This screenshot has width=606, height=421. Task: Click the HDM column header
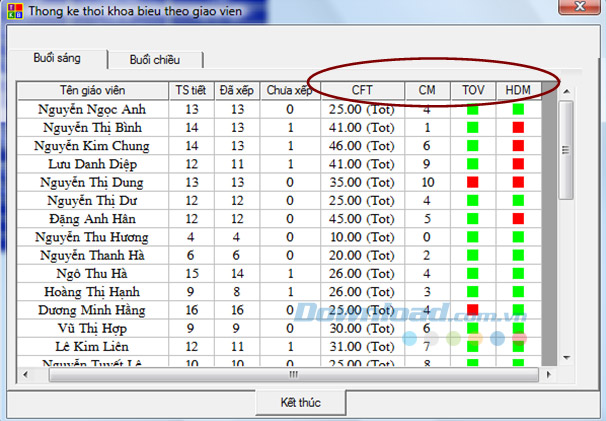[518, 90]
